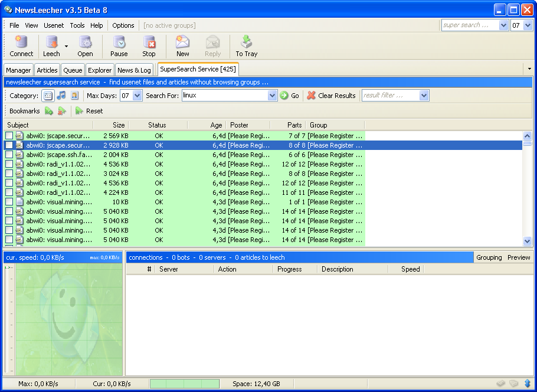The width and height of the screenshot is (537, 392).
Task: Click the Options button
Action: point(123,25)
